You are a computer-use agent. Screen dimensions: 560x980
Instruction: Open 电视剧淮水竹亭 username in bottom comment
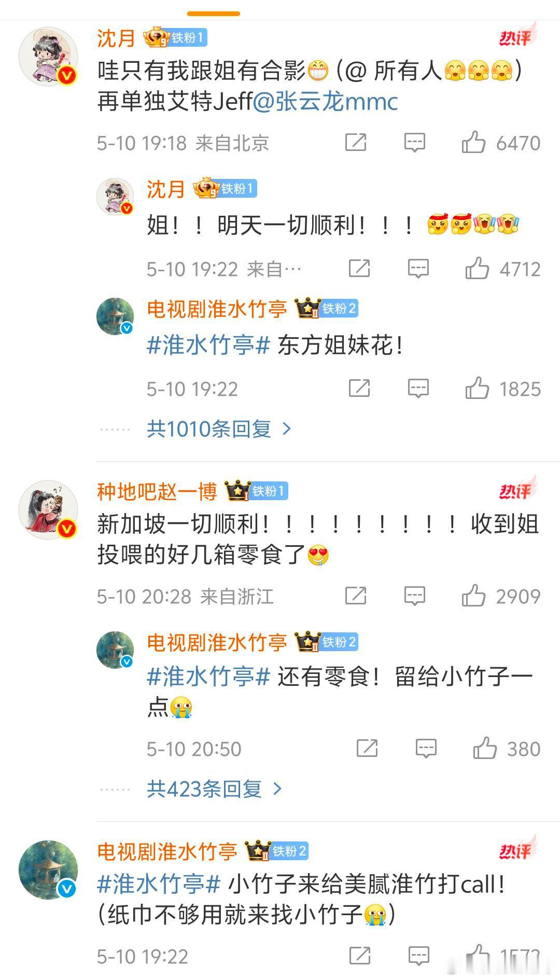167,851
